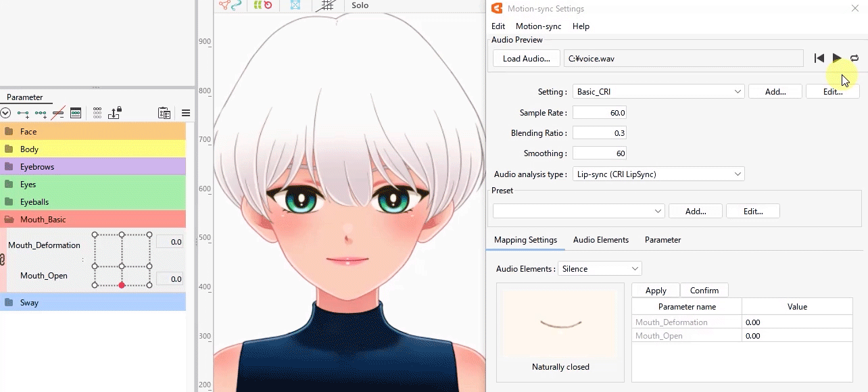Click the add two keys parameter icon

[23, 114]
